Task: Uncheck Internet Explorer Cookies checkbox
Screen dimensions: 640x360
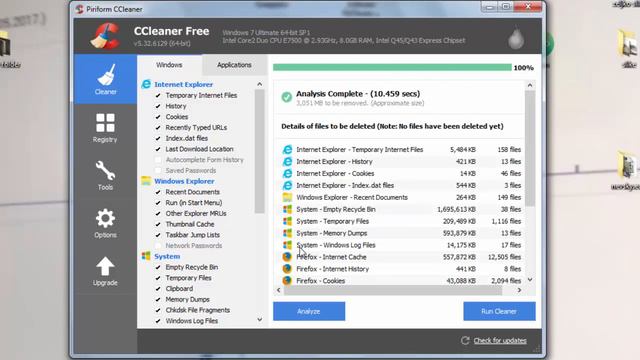Action: tap(158, 117)
